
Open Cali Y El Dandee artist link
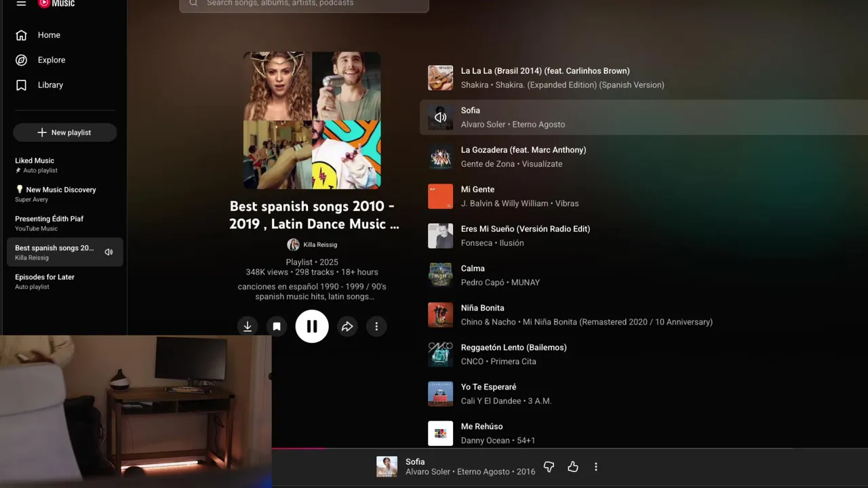click(x=492, y=401)
